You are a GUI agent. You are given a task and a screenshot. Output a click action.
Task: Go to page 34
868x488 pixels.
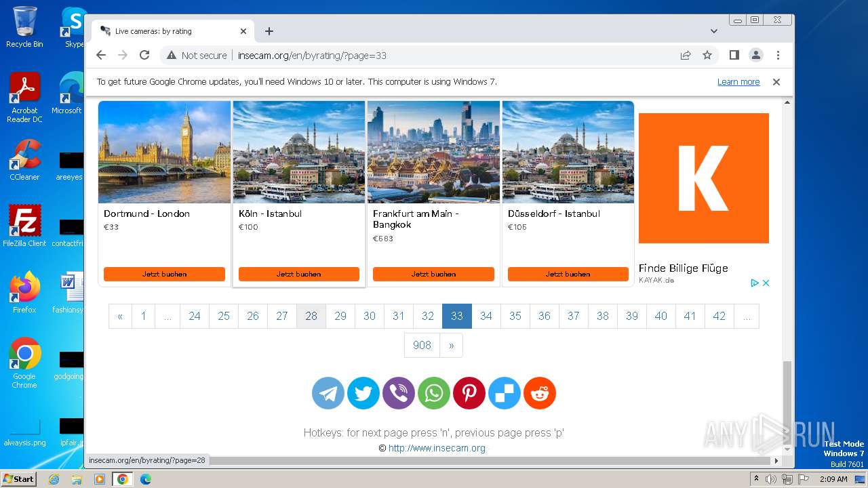click(x=486, y=316)
